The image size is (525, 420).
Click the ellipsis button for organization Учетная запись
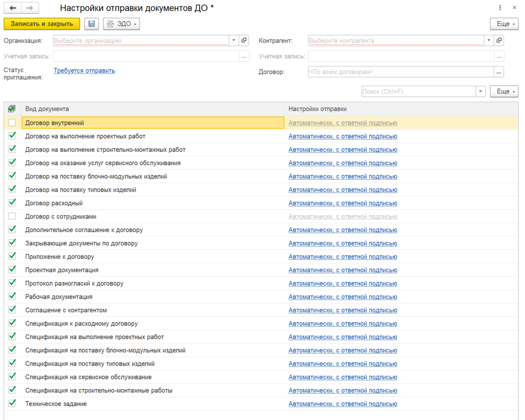coord(244,56)
